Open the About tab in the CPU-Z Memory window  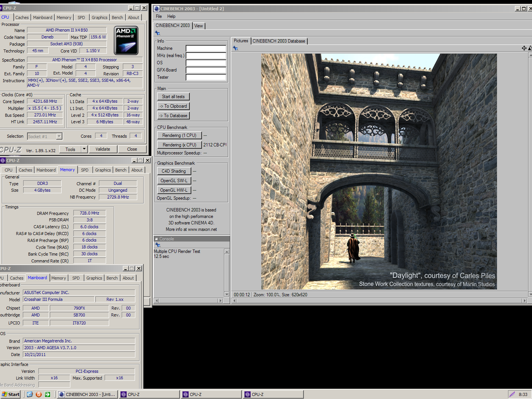(137, 170)
